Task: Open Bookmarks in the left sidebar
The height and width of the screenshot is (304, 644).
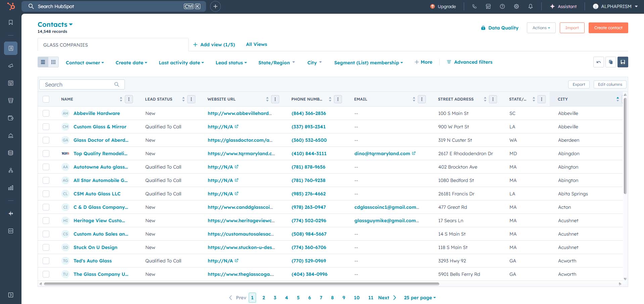Action: 11,22
